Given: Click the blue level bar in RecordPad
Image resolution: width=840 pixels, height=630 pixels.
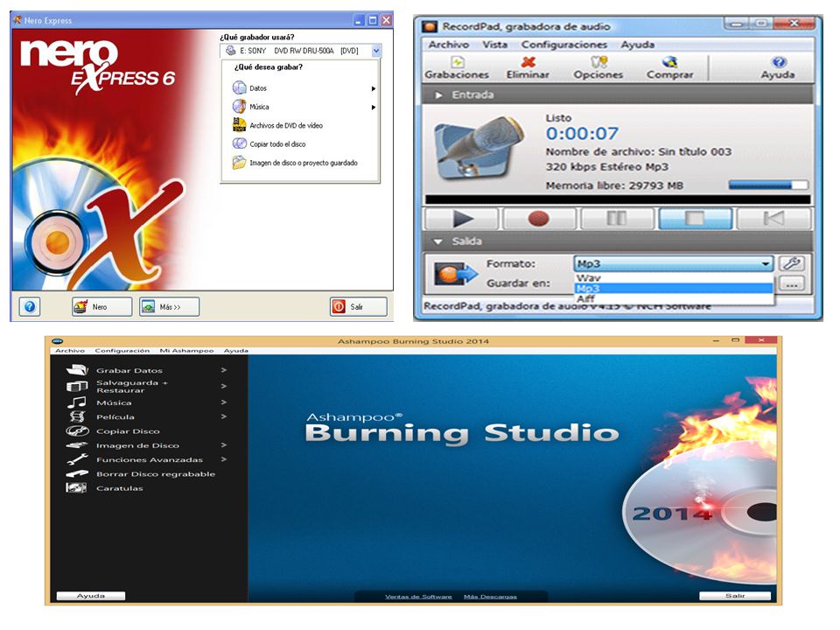Looking at the screenshot, I should pos(767,185).
